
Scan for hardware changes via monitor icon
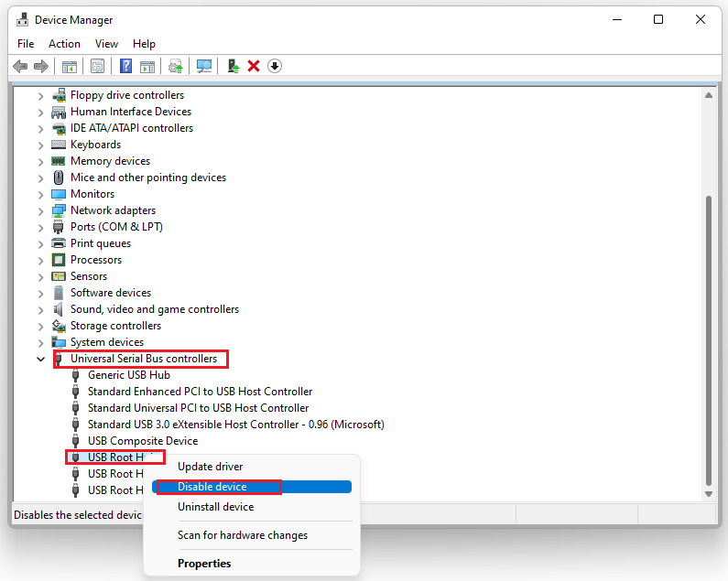click(204, 67)
